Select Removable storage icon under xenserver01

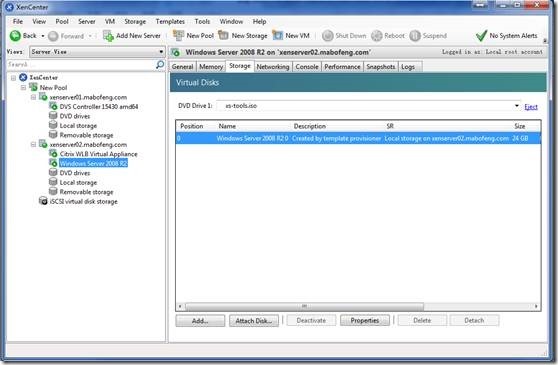53,134
